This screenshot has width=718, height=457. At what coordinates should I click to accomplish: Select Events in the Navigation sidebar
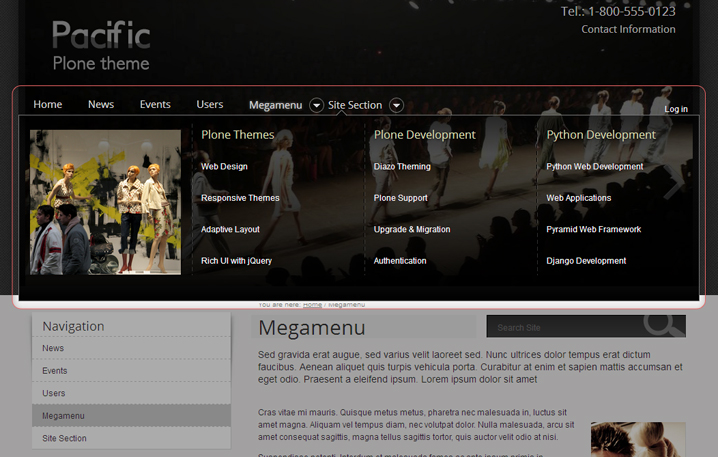coord(131,370)
